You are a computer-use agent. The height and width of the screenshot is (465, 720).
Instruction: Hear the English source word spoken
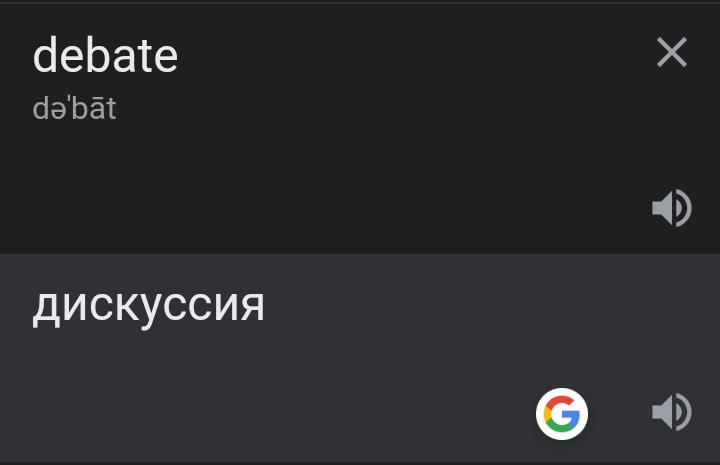[672, 207]
